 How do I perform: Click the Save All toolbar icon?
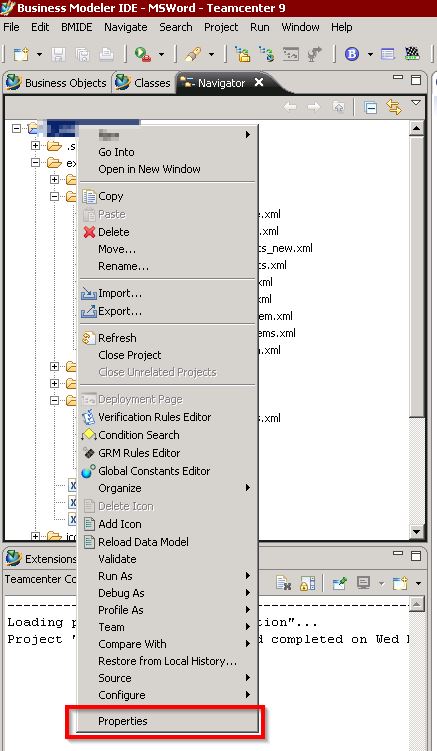point(82,54)
